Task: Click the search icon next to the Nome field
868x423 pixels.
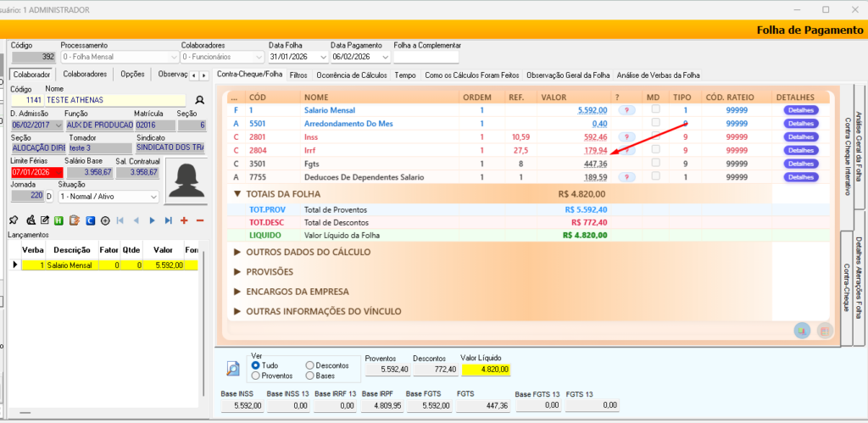Action: (201, 100)
